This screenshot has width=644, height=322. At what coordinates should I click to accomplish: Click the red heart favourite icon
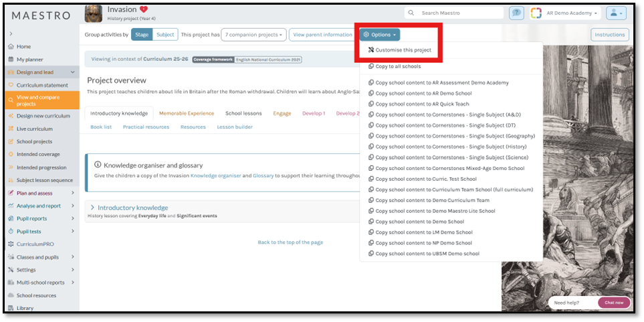pyautogui.click(x=144, y=10)
